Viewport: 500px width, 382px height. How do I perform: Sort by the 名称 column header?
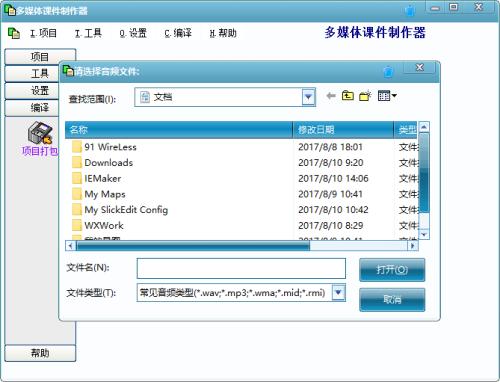point(179,130)
